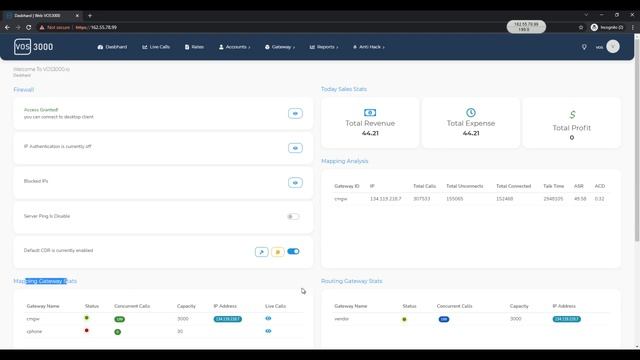The height and width of the screenshot is (360, 640).
Task: Click cmgw row in Mapping Analysis table
Action: pyautogui.click(x=471, y=199)
